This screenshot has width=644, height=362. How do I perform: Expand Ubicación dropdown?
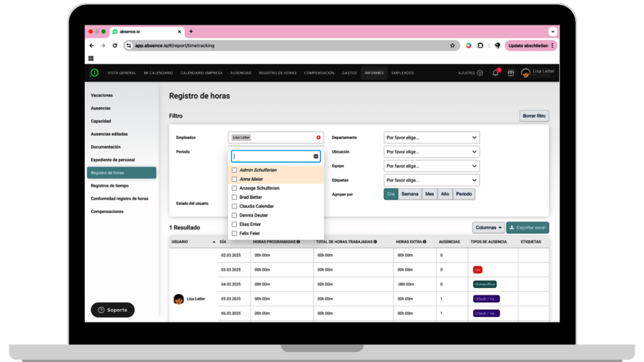click(x=432, y=152)
